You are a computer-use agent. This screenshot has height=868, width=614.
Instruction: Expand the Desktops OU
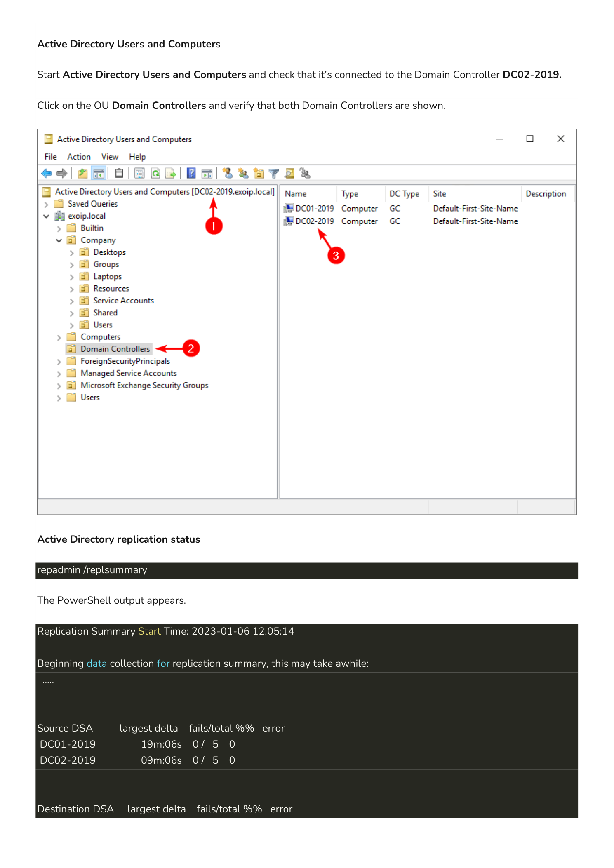coord(72,253)
